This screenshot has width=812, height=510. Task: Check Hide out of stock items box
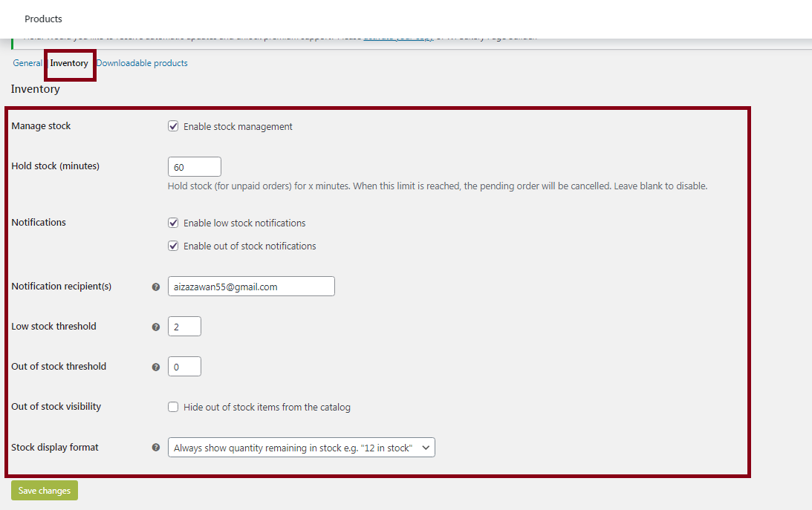[x=173, y=407]
